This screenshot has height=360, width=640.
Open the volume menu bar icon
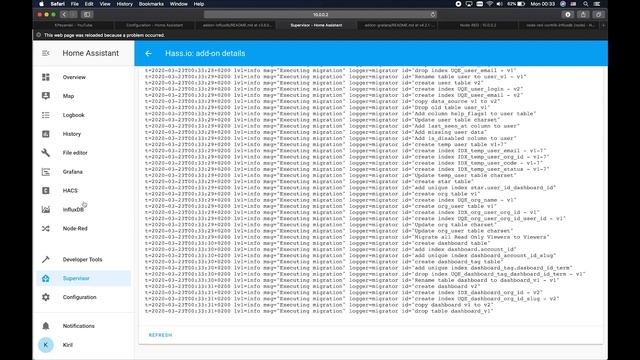click(x=500, y=4)
